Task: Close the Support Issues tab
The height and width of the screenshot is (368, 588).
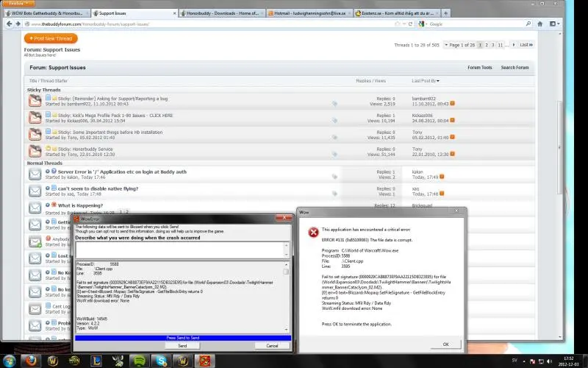Action: point(174,13)
